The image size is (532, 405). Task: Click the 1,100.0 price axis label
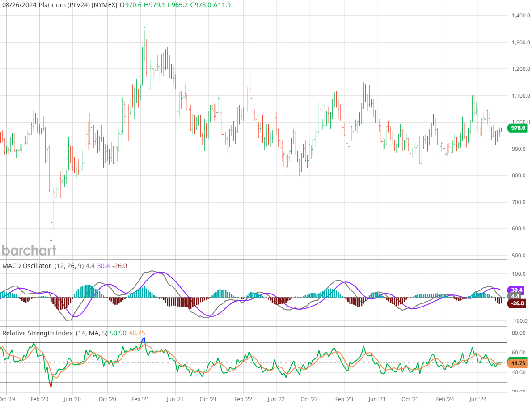(x=521, y=96)
